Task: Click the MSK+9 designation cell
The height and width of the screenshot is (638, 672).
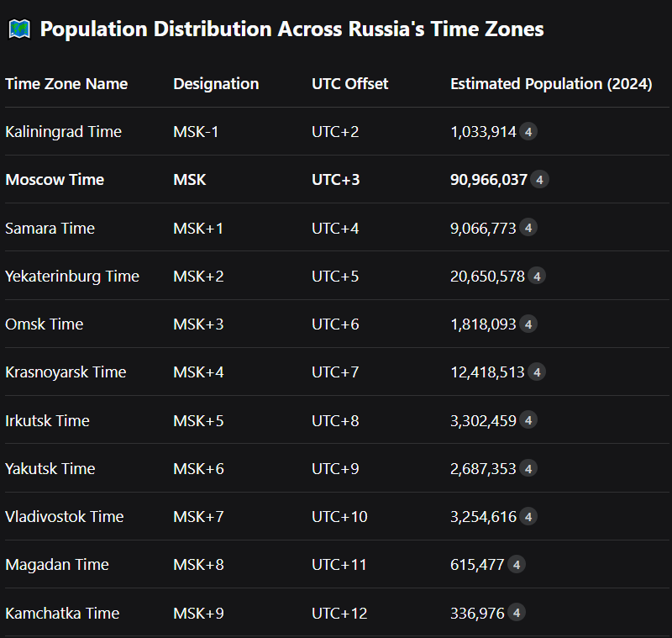Action: (198, 613)
